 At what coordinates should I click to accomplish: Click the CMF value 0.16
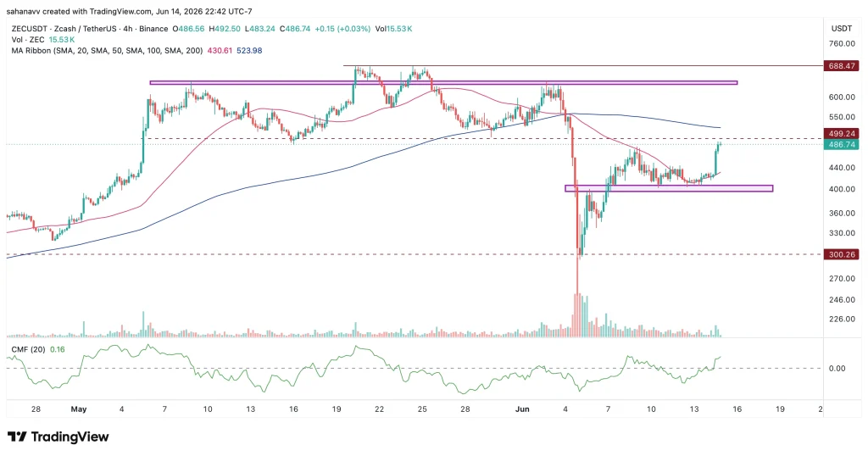point(58,349)
